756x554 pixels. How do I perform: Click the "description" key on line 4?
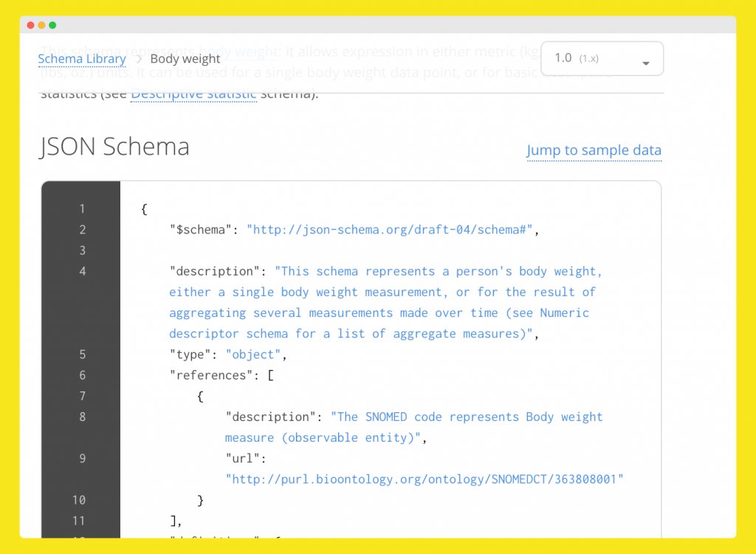coord(215,271)
